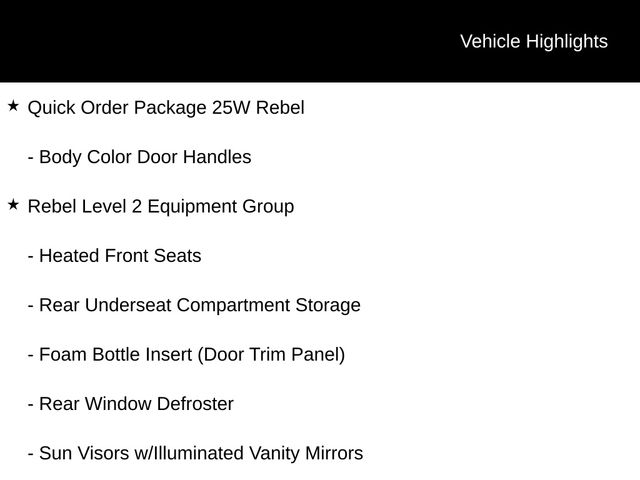The height and width of the screenshot is (480, 640).
Task: Click the star icon beside Rebel Level 2
Action: click(13, 204)
